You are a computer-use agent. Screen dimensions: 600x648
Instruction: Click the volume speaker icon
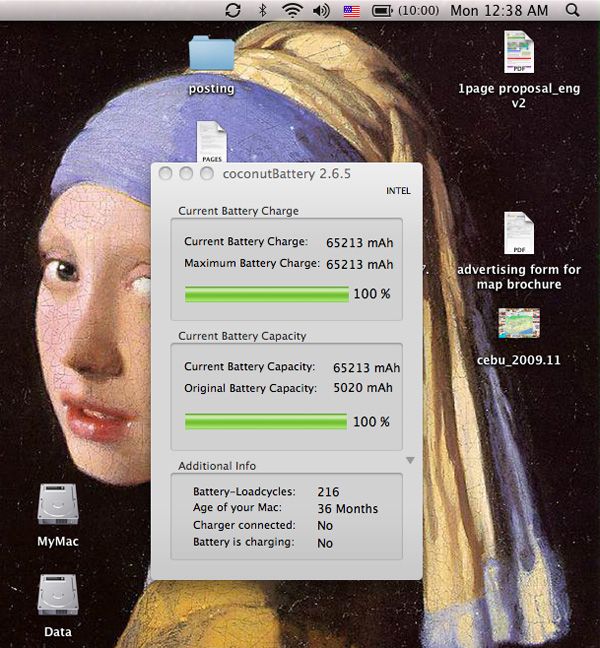pyautogui.click(x=321, y=10)
